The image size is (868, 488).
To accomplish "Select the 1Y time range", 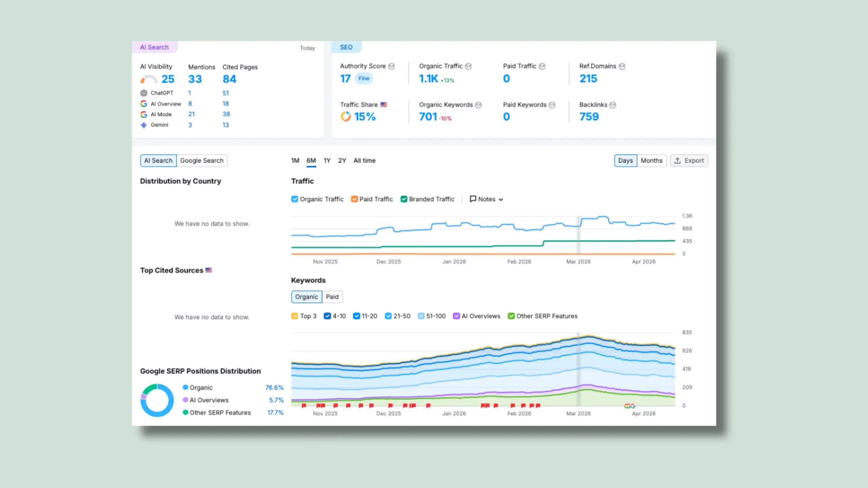I will (x=327, y=161).
